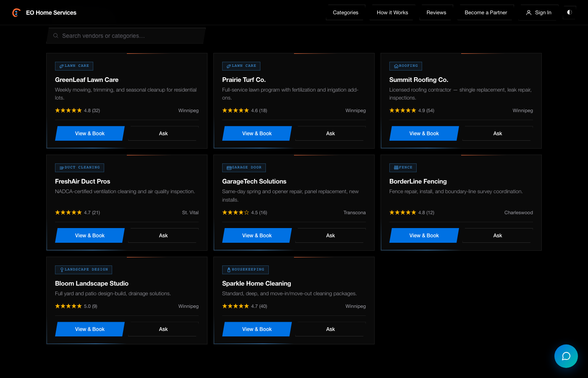Open the Categories menu
588x378 pixels.
tap(346, 13)
